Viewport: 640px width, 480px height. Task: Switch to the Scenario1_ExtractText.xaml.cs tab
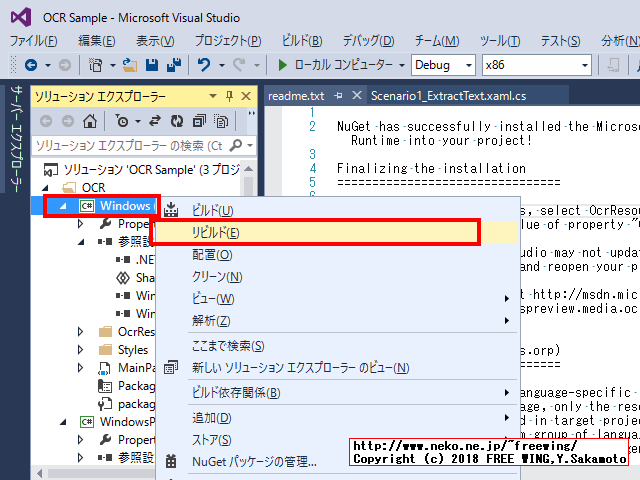pos(448,96)
